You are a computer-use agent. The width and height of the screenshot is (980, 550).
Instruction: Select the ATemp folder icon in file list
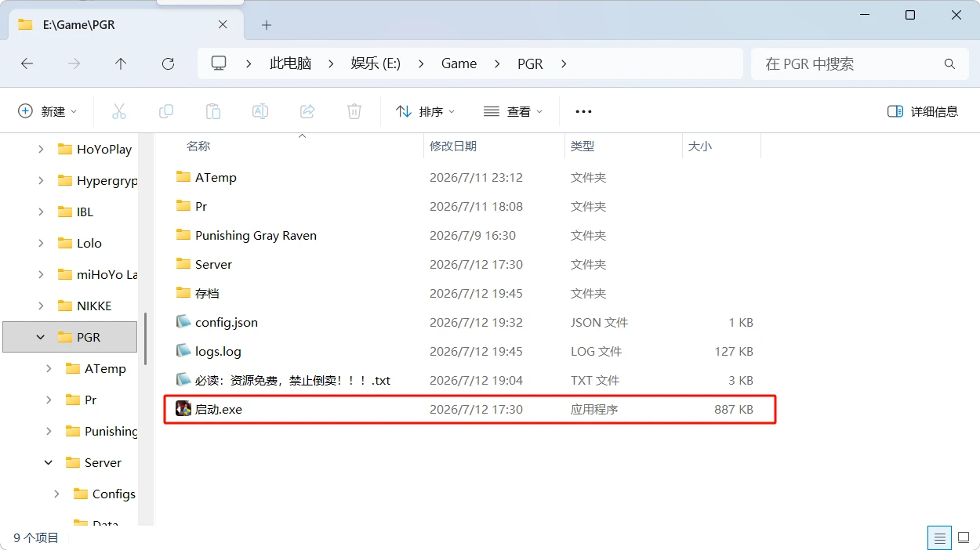(183, 176)
